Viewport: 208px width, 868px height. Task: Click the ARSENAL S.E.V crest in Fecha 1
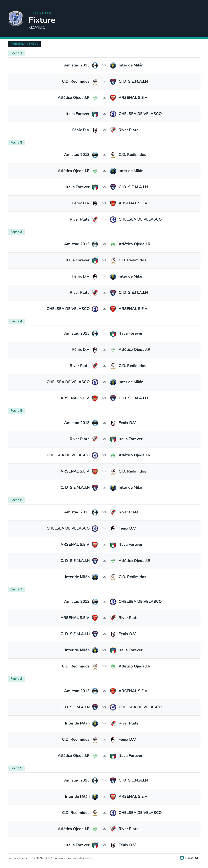click(x=113, y=98)
